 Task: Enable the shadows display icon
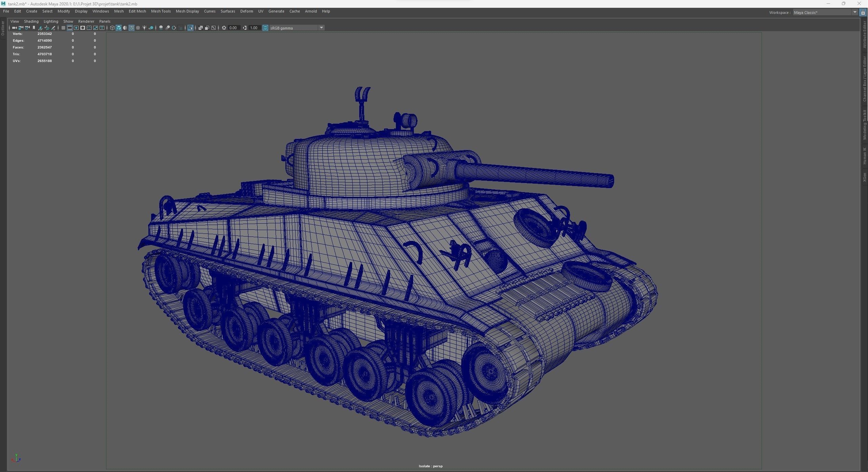point(152,28)
